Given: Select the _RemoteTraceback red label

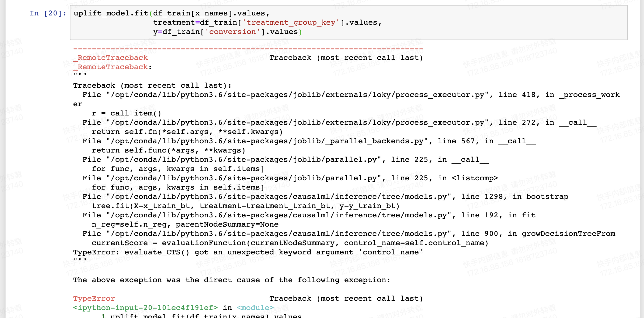Looking at the screenshot, I should pyautogui.click(x=110, y=58).
